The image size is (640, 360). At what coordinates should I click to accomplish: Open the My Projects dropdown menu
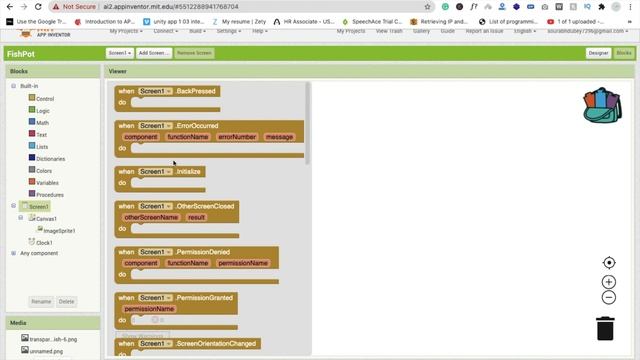coord(126,31)
